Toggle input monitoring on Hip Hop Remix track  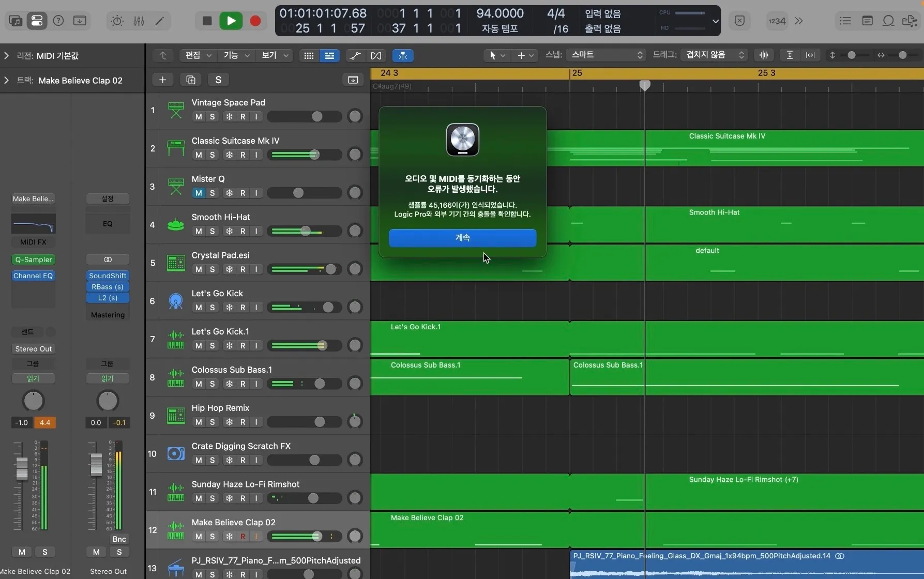click(x=256, y=422)
